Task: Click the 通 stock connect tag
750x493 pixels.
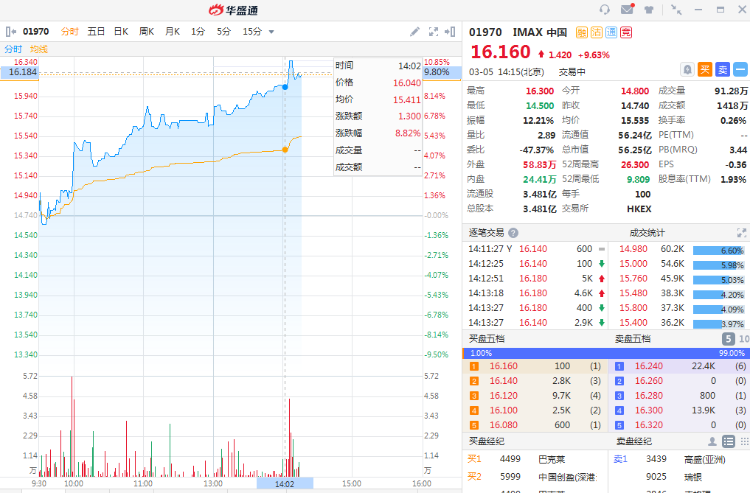Action: click(x=611, y=32)
